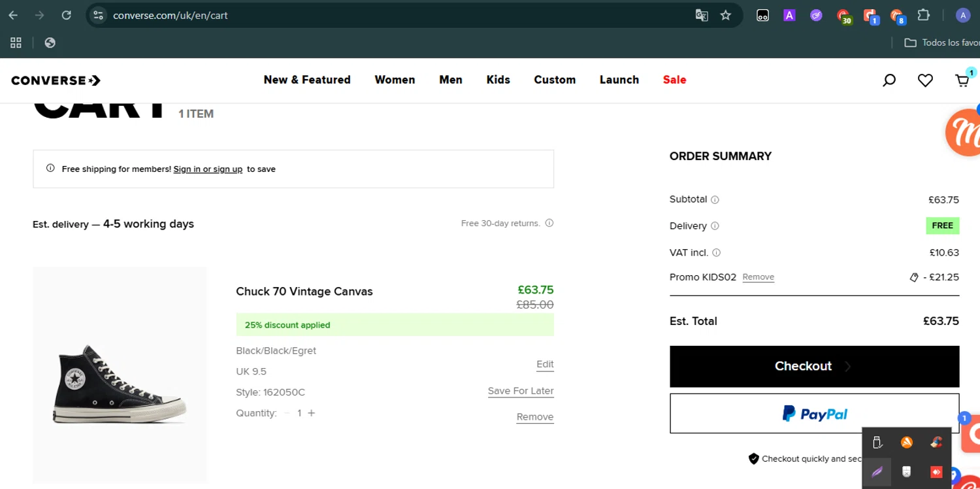Open the shopping cart icon
This screenshot has width=980, height=489.
(x=962, y=80)
